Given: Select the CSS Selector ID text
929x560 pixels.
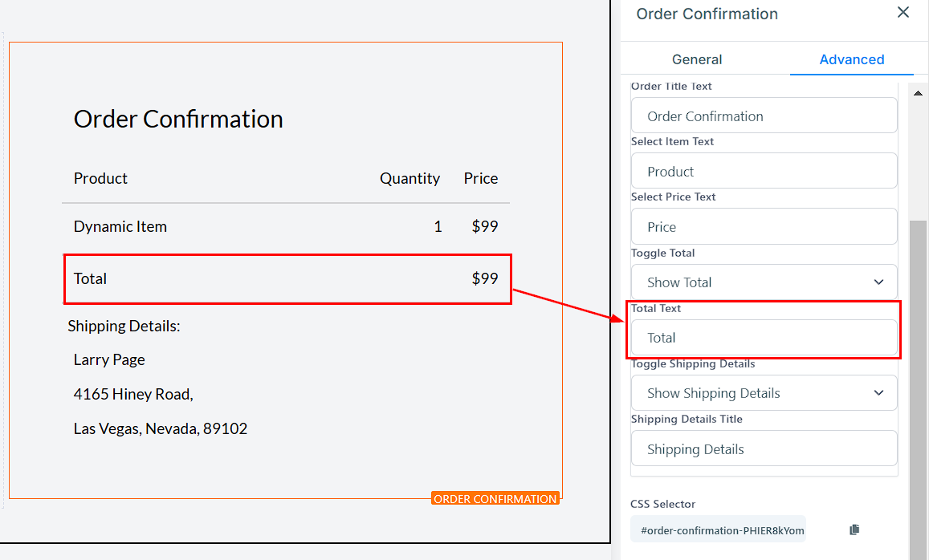Looking at the screenshot, I should [722, 530].
